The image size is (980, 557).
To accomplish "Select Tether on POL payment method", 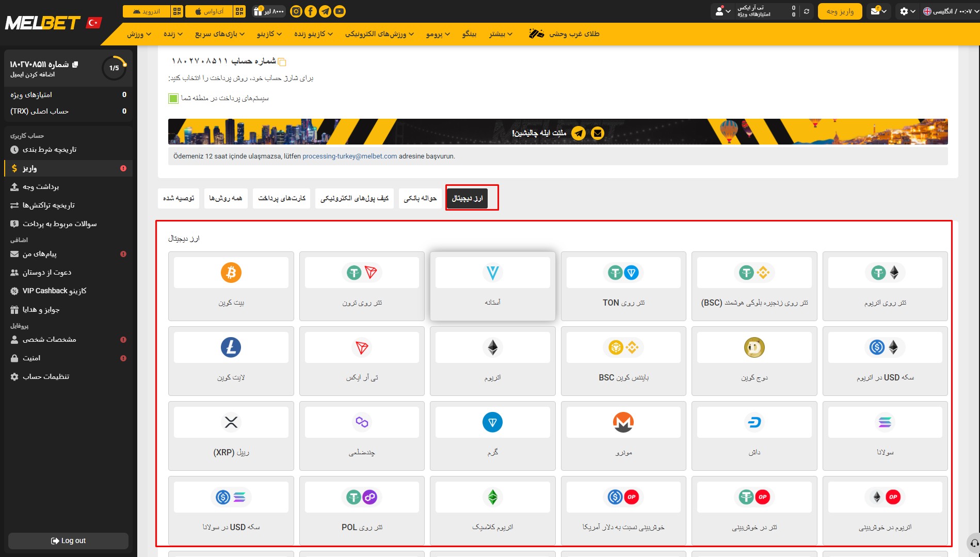I will click(362, 511).
